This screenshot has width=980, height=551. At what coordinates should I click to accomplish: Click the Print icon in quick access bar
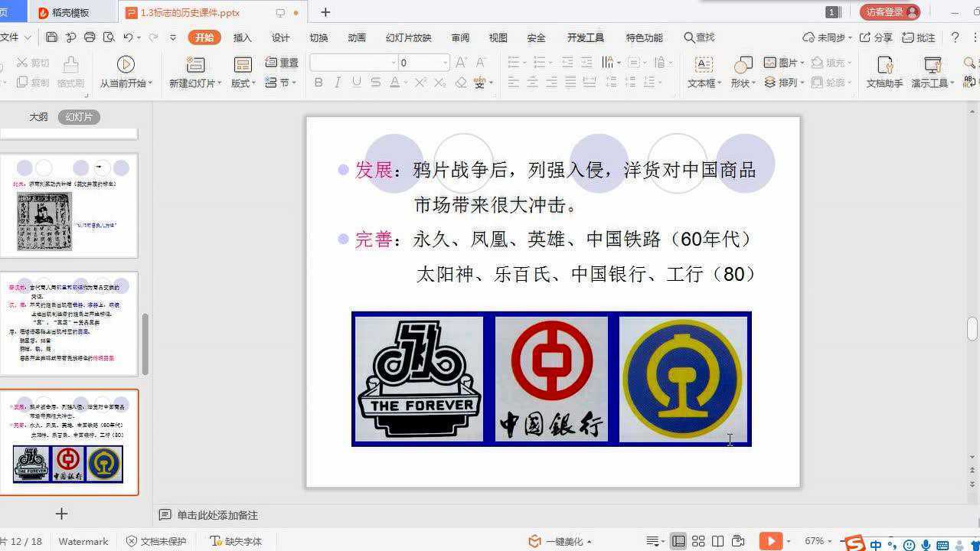90,37
